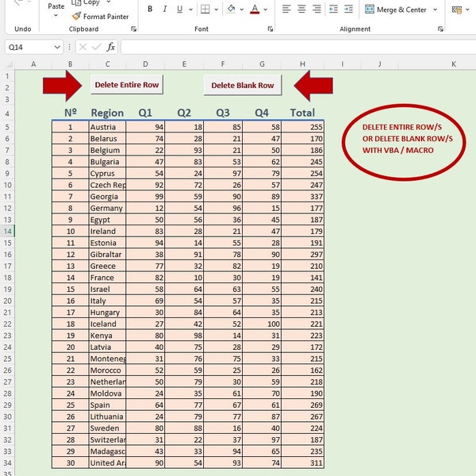Open Merge & Center dropdown arrow

coord(435,10)
